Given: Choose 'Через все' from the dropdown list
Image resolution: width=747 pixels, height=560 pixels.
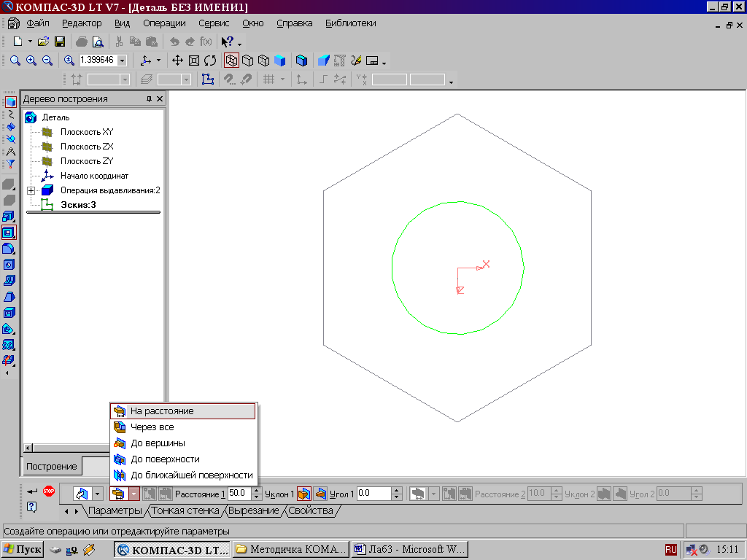Looking at the screenshot, I should coord(152,427).
